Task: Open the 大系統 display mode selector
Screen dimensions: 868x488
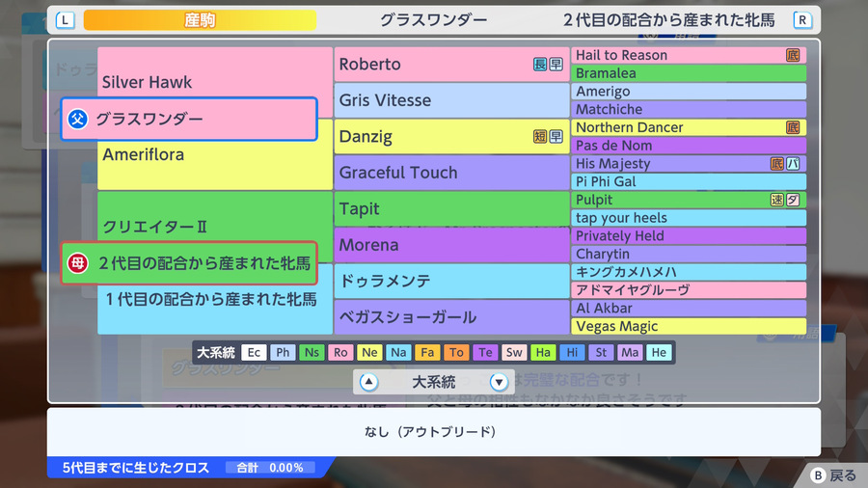Action: pyautogui.click(x=434, y=382)
